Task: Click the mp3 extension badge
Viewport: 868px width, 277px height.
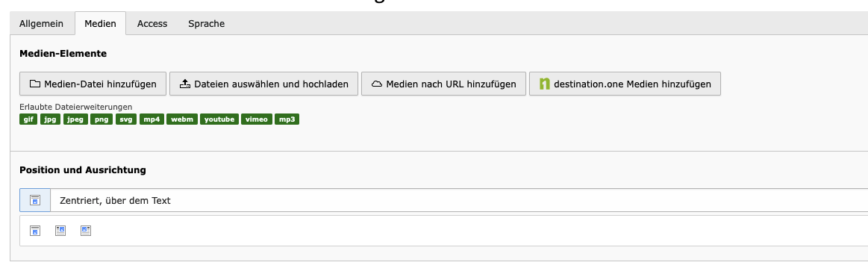Action: click(x=287, y=119)
